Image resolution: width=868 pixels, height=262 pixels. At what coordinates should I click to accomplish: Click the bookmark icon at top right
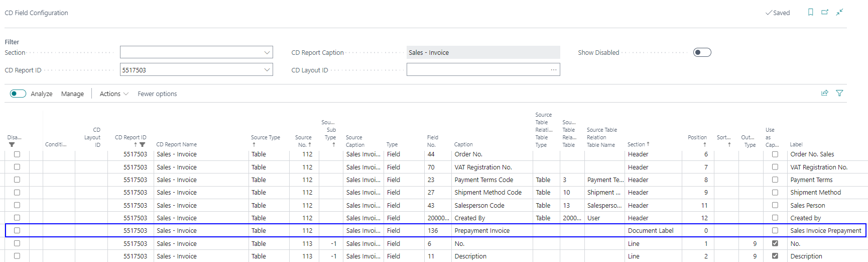pos(810,12)
